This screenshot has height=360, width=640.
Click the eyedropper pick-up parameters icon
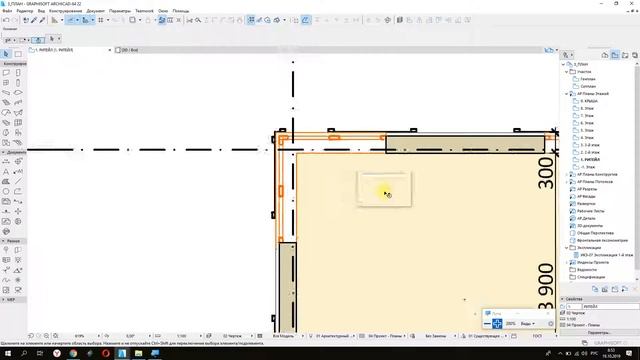pos(34,20)
